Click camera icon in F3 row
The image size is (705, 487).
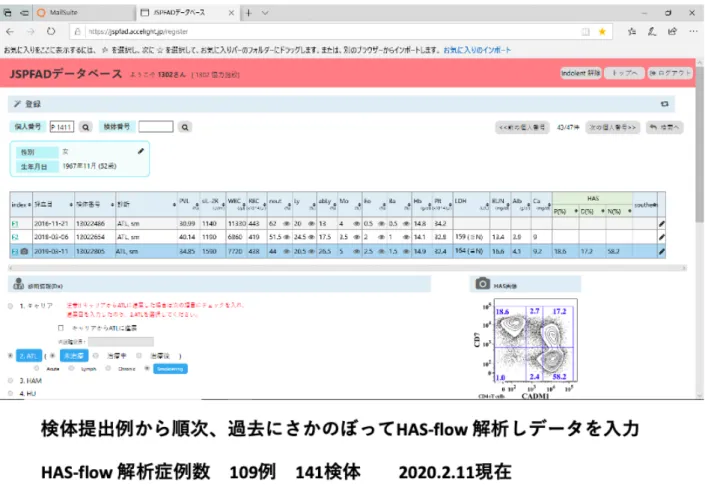click(x=24, y=251)
